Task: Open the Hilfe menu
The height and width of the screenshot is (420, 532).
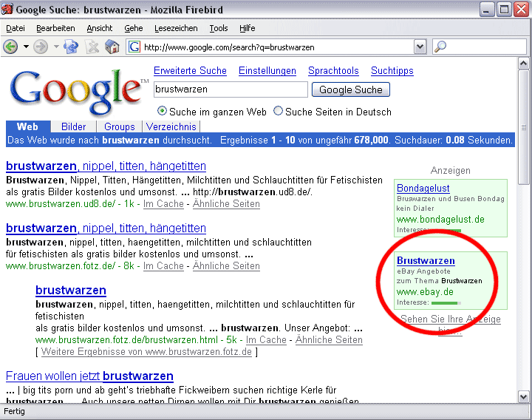Action: coord(248,28)
